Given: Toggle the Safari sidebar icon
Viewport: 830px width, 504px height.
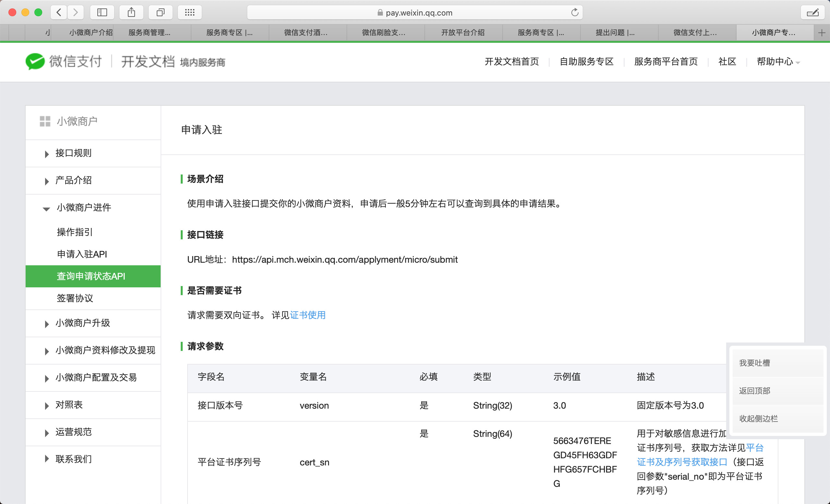Looking at the screenshot, I should [x=102, y=12].
